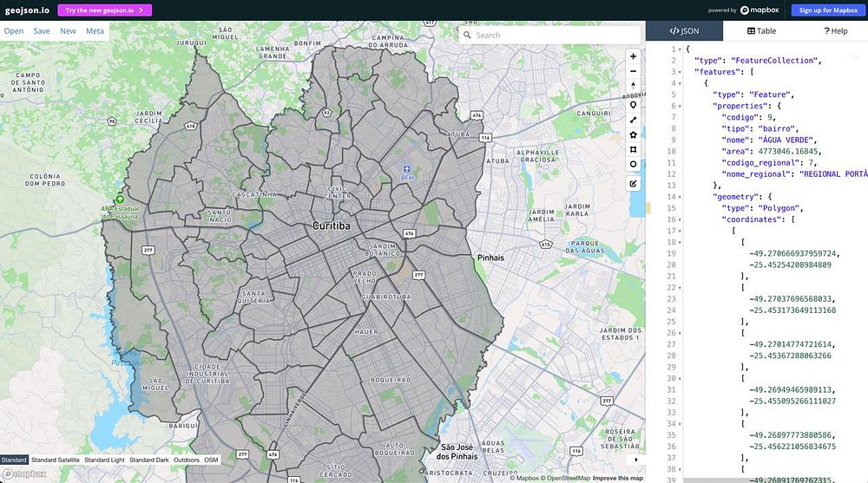Viewport: 868px width, 483px height.
Task: Open the Mapbox attribution link at map bottom
Action: tap(524, 478)
